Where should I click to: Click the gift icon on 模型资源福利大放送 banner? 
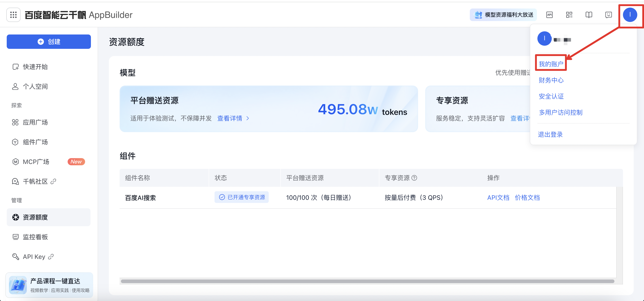pos(478,15)
